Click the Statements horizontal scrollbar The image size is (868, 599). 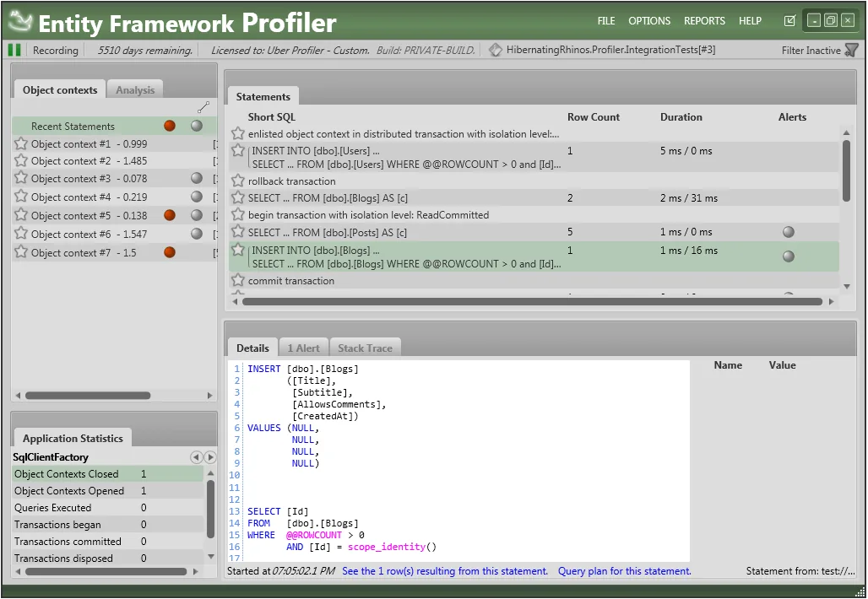coord(533,301)
